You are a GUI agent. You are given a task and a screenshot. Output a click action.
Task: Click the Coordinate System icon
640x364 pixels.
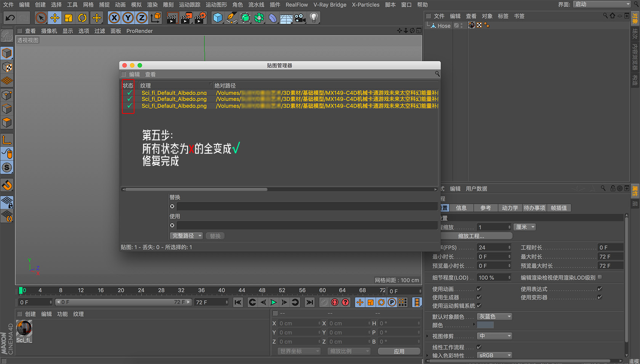(156, 18)
